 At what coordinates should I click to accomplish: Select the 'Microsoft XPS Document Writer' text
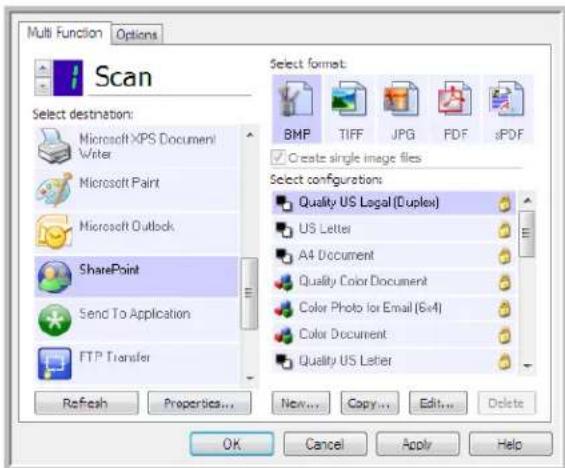click(x=147, y=146)
